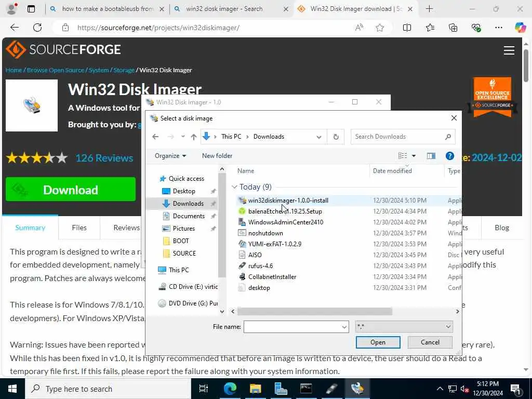Switch to the Blog tab on SourceForge
This screenshot has height=399, width=532.
501,228
